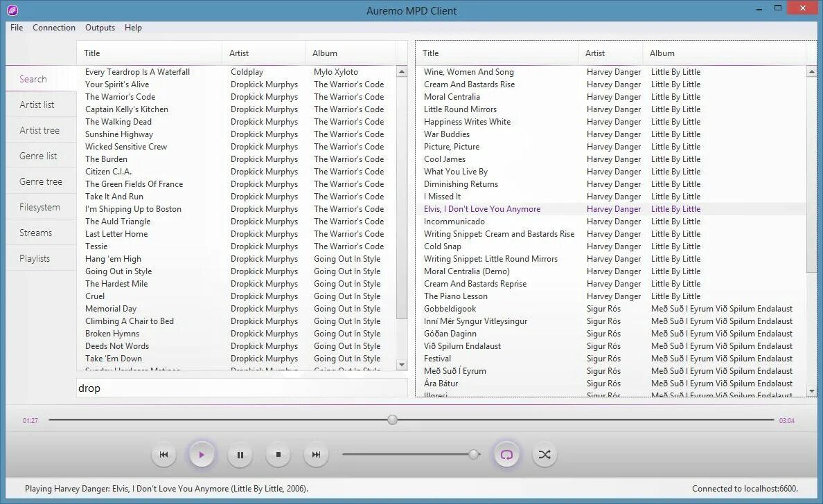823x504 pixels.
Task: Click the Auremo app icon in title bar
Action: (12, 10)
